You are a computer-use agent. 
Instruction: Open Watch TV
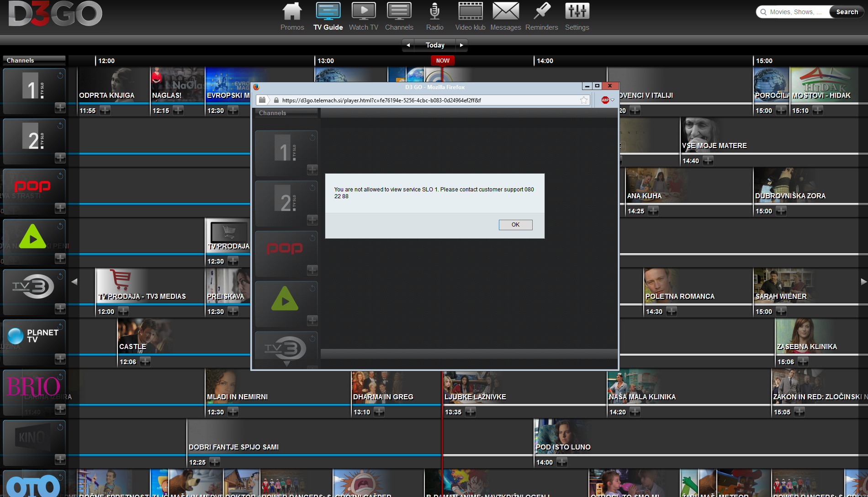[x=364, y=16]
